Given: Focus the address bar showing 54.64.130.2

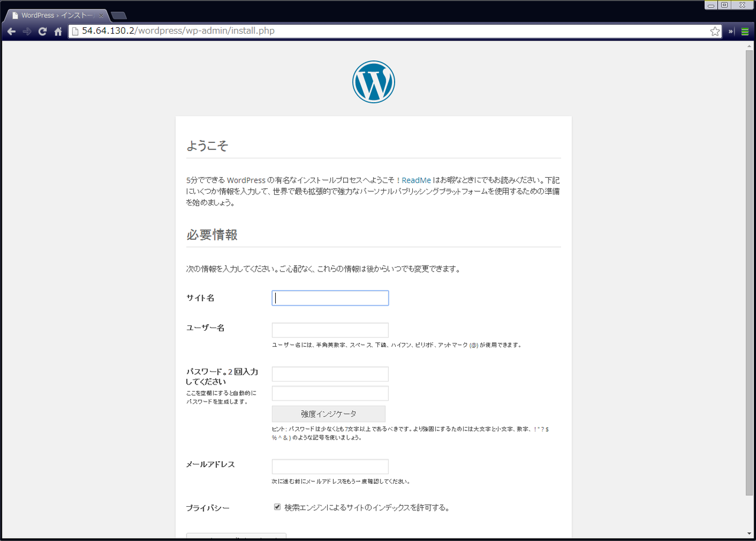Looking at the screenshot, I should click(389, 31).
